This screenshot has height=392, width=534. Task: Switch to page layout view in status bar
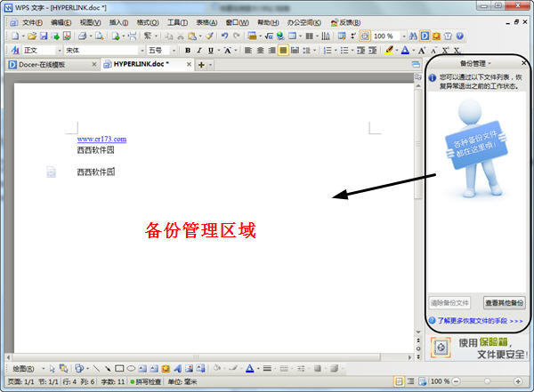(x=399, y=381)
